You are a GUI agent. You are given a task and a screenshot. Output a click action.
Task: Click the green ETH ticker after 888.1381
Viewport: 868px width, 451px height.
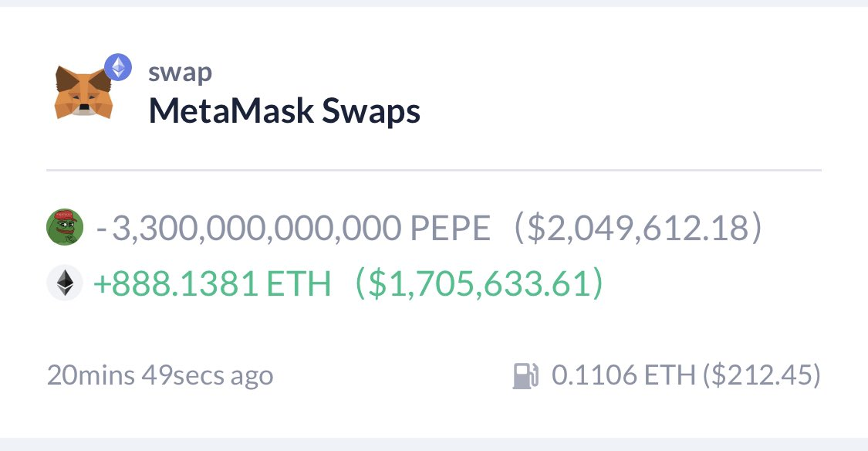pyautogui.click(x=299, y=283)
